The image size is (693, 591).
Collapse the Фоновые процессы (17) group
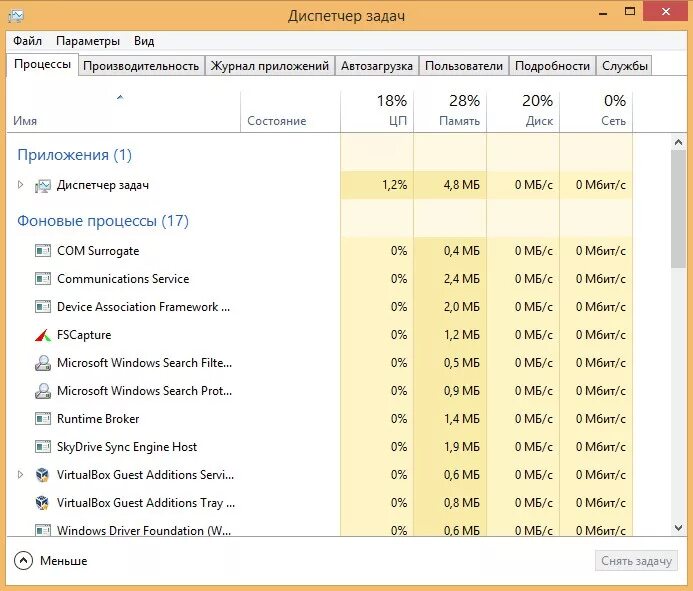click(103, 221)
